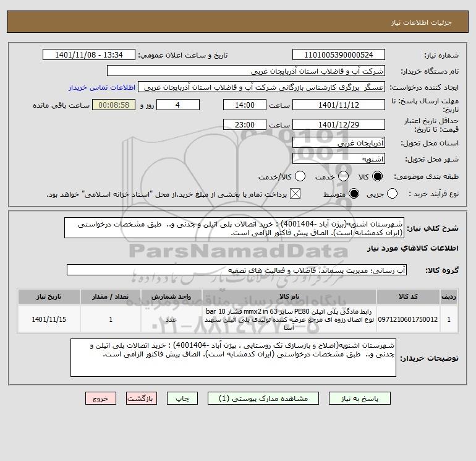Select the متوسط purchase type radio
The image size is (476, 461).
pyautogui.click(x=354, y=194)
